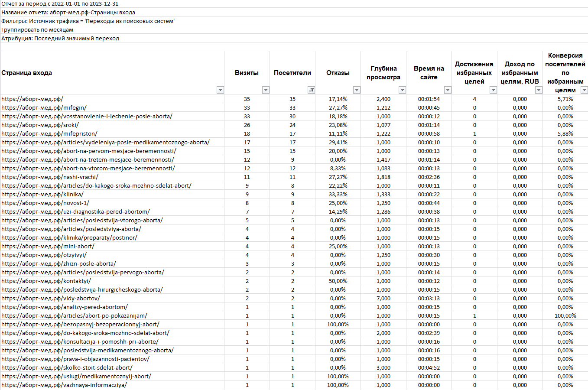Image resolution: width=588 pixels, height=390 pixels.
Task: Select the 'Страница входа' header cell
Action: [27, 73]
